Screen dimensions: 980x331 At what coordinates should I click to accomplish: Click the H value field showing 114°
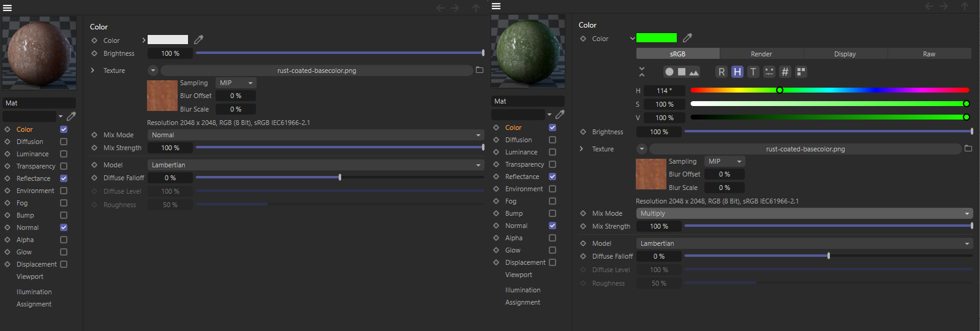[664, 91]
